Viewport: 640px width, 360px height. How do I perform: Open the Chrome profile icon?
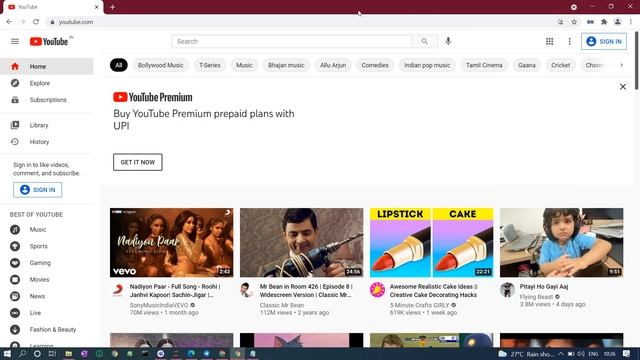click(618, 22)
